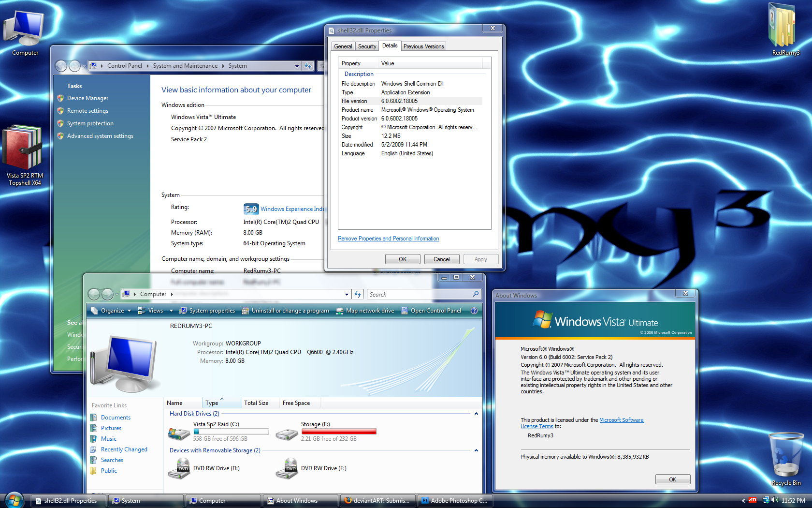Click the search magnifier icon in Computer window
The height and width of the screenshot is (508, 812).
coord(476,294)
